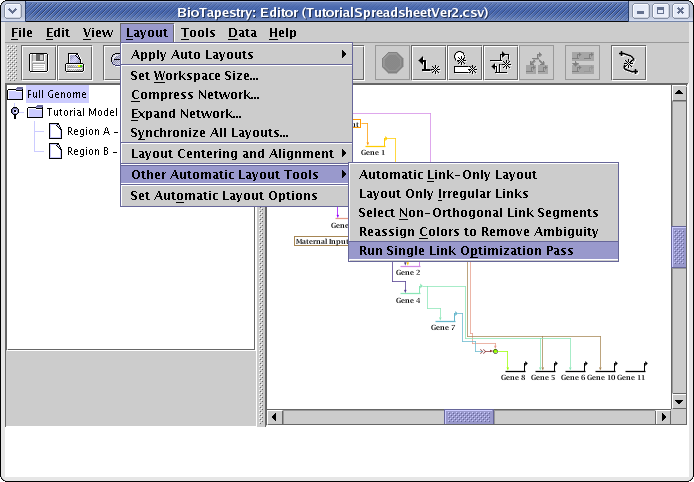This screenshot has height=482, width=694.
Task: Click the horizontal scrollbar thumb
Action: pyautogui.click(x=469, y=417)
